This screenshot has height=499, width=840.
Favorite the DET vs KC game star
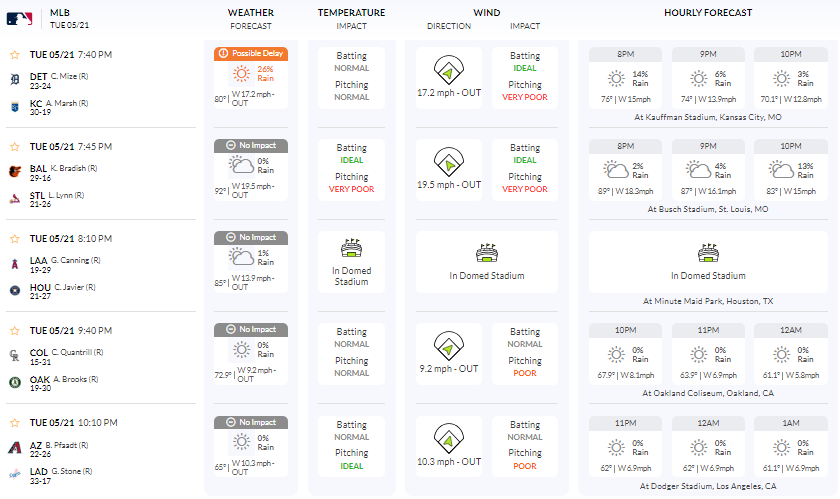click(x=14, y=54)
